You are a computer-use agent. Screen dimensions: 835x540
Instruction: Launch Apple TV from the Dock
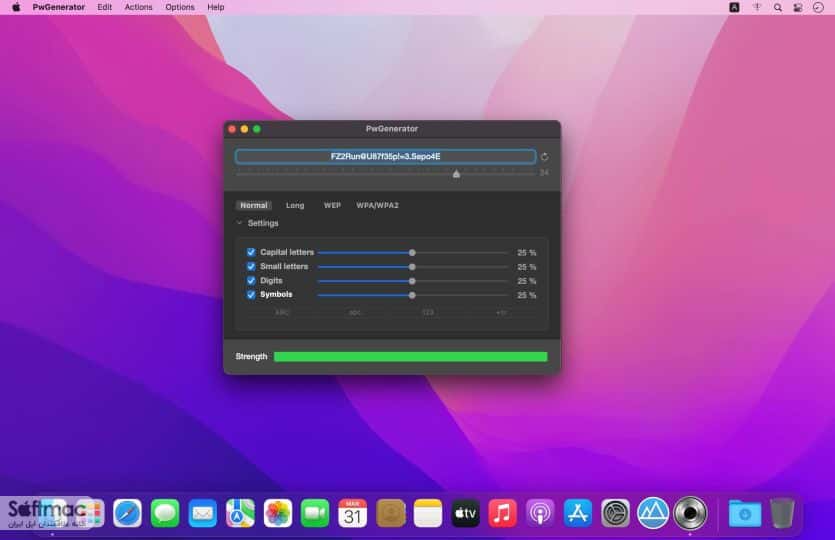pos(465,513)
